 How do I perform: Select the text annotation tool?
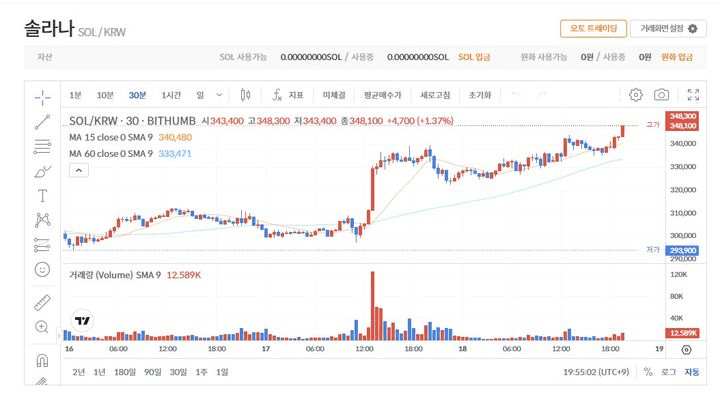pos(42,196)
